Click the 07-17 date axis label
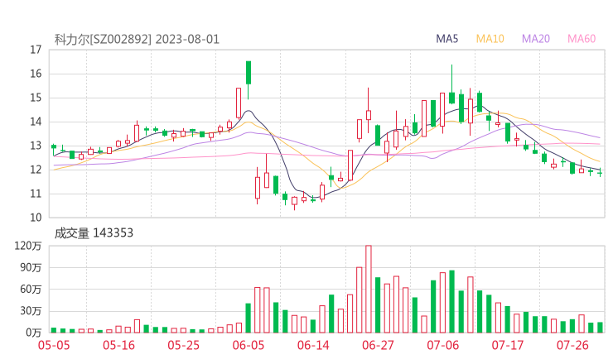 [508, 345]
